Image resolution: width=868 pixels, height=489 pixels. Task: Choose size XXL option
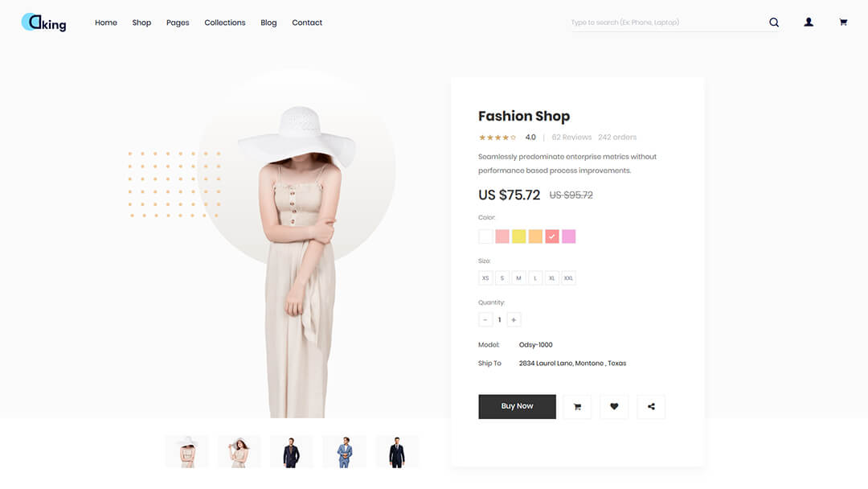click(568, 278)
